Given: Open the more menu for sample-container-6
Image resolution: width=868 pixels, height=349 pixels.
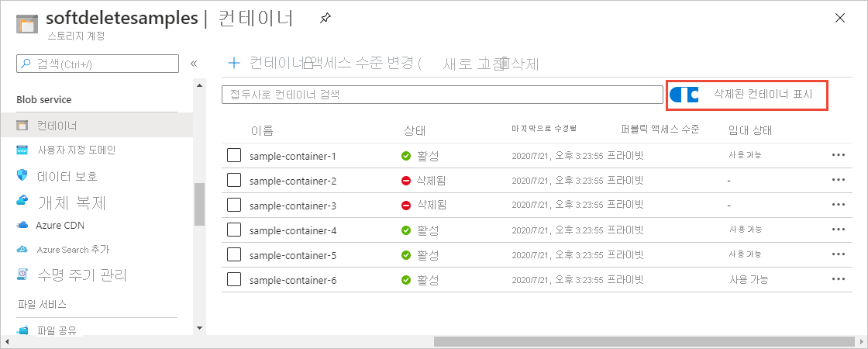Looking at the screenshot, I should pyautogui.click(x=839, y=280).
